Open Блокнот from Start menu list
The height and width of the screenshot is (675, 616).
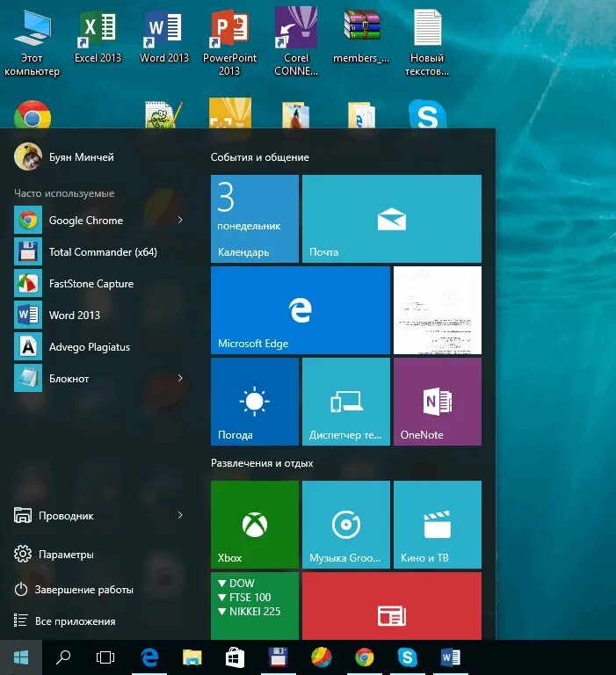[99, 379]
